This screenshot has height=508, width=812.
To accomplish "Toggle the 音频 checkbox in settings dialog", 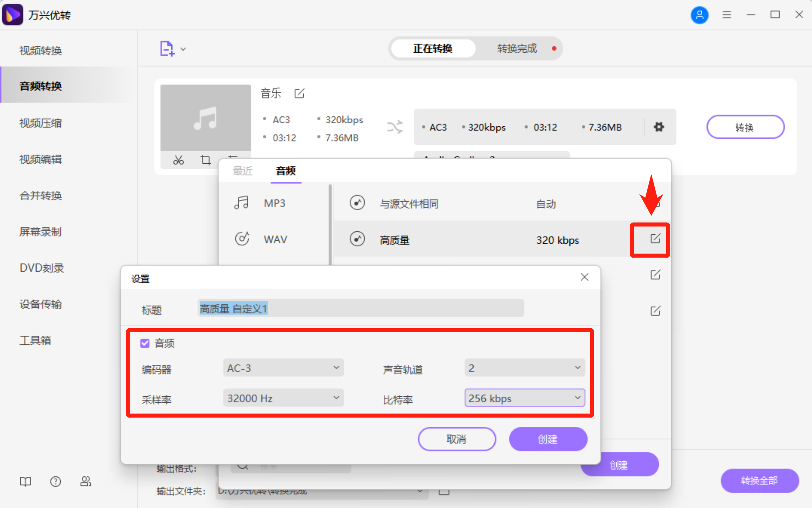I will (x=144, y=343).
